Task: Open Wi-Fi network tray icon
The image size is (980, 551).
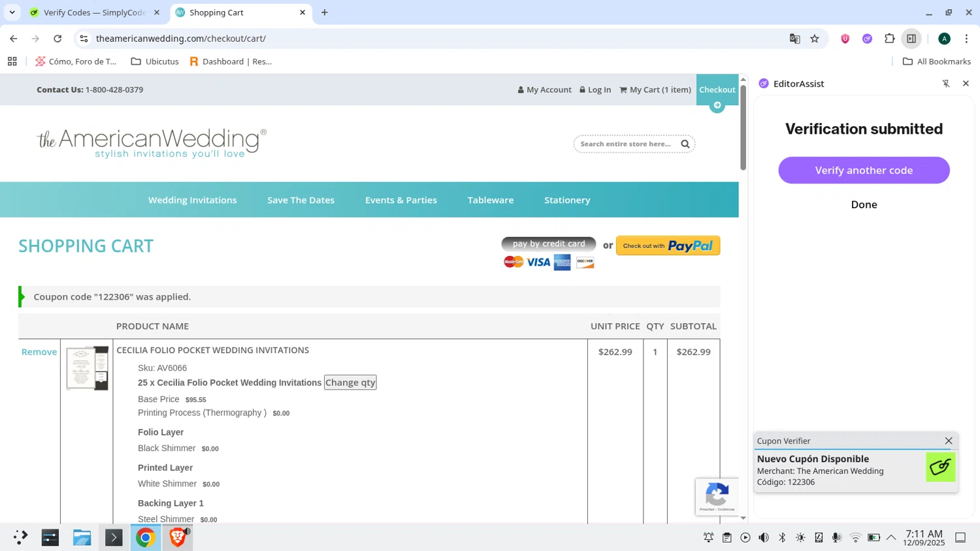Action: pos(855,537)
